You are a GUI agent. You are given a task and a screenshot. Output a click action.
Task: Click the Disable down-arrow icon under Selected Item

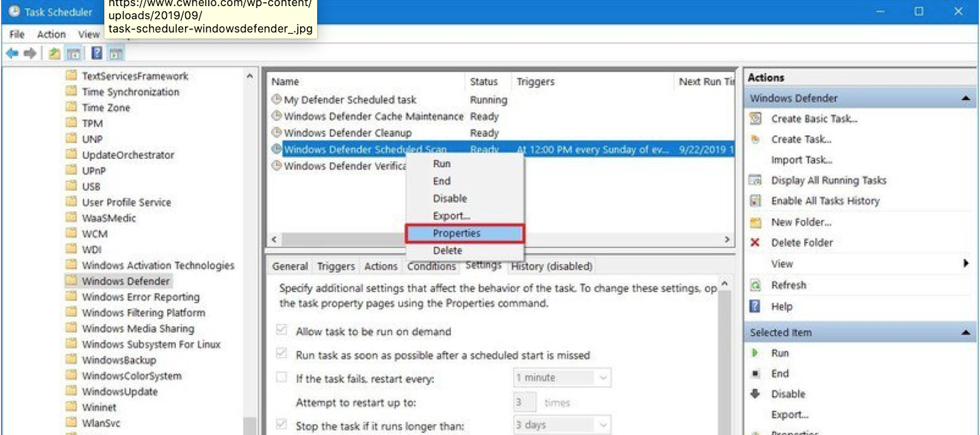tap(755, 393)
